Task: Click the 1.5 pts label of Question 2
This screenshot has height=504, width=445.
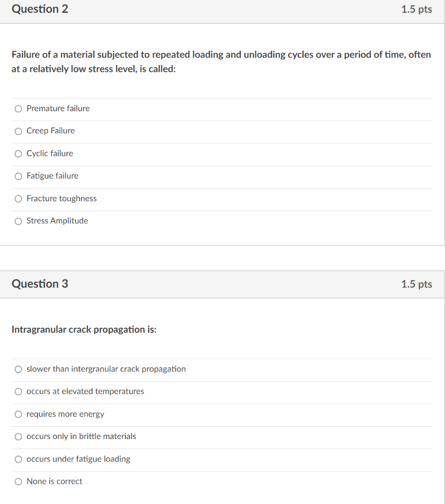Action: tap(416, 9)
